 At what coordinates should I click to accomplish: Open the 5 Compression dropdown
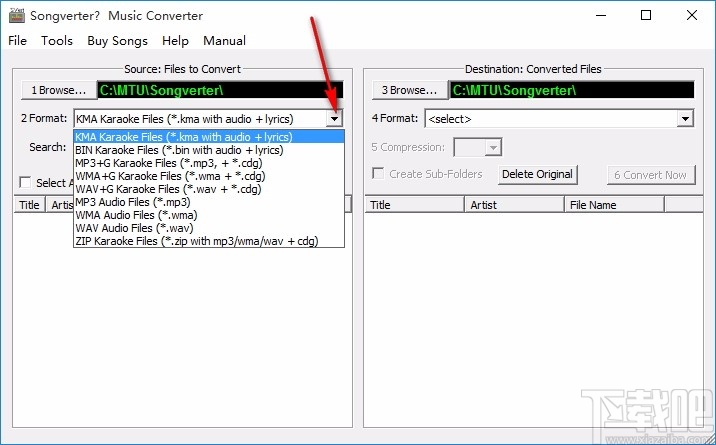point(493,147)
